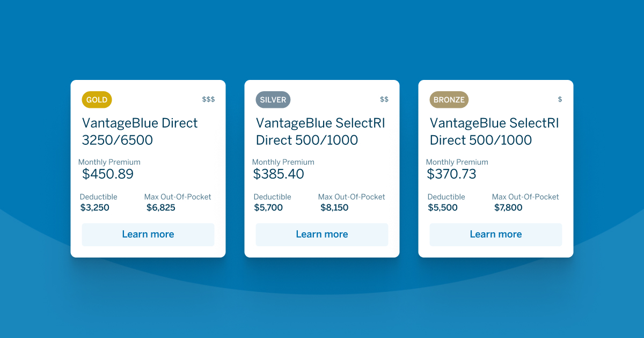Click the $$$ price indicator on the Gold card

pyautogui.click(x=208, y=99)
